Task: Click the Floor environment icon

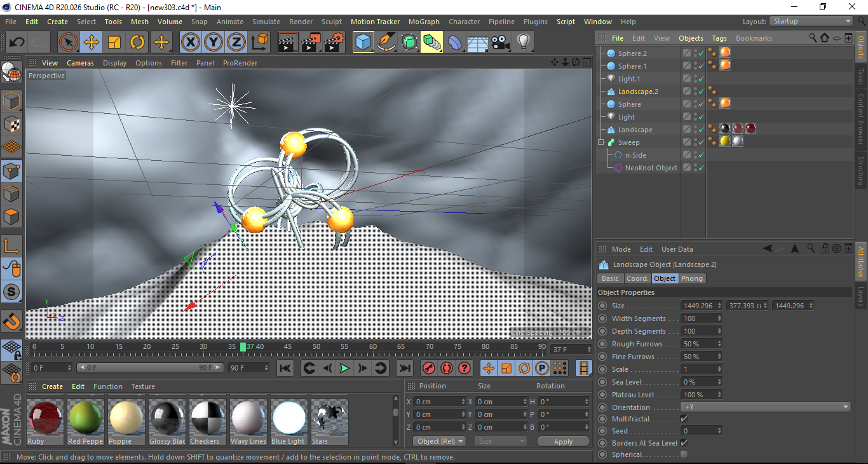Action: (x=477, y=43)
